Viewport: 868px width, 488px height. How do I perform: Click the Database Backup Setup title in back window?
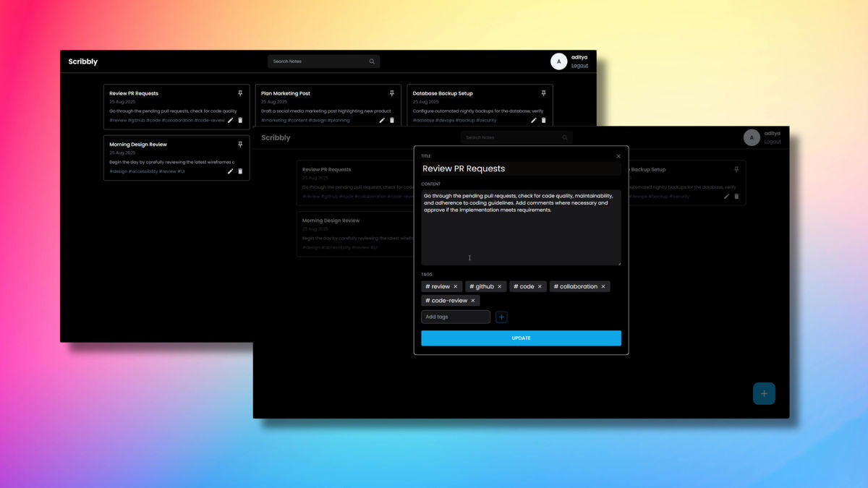tap(443, 93)
